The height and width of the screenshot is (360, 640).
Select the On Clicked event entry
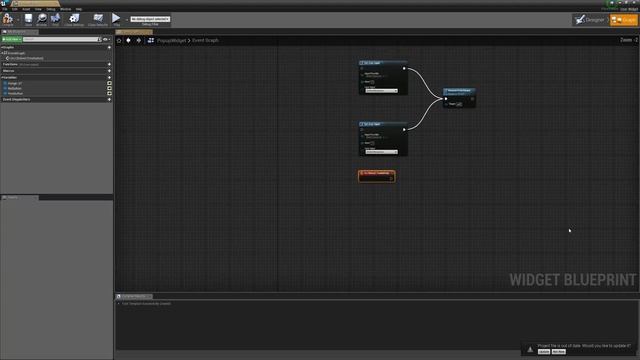click(x=25, y=58)
